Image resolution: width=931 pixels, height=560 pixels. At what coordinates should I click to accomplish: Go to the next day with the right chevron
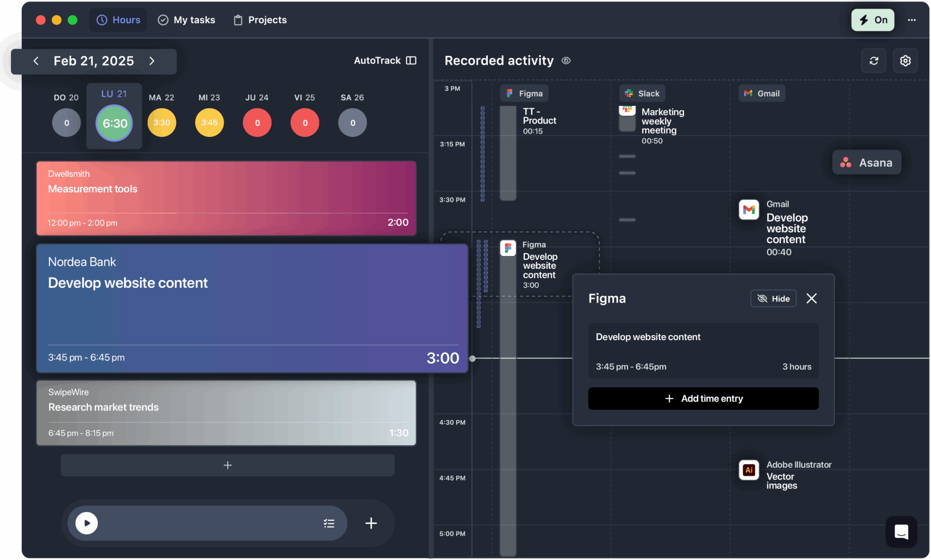point(152,60)
